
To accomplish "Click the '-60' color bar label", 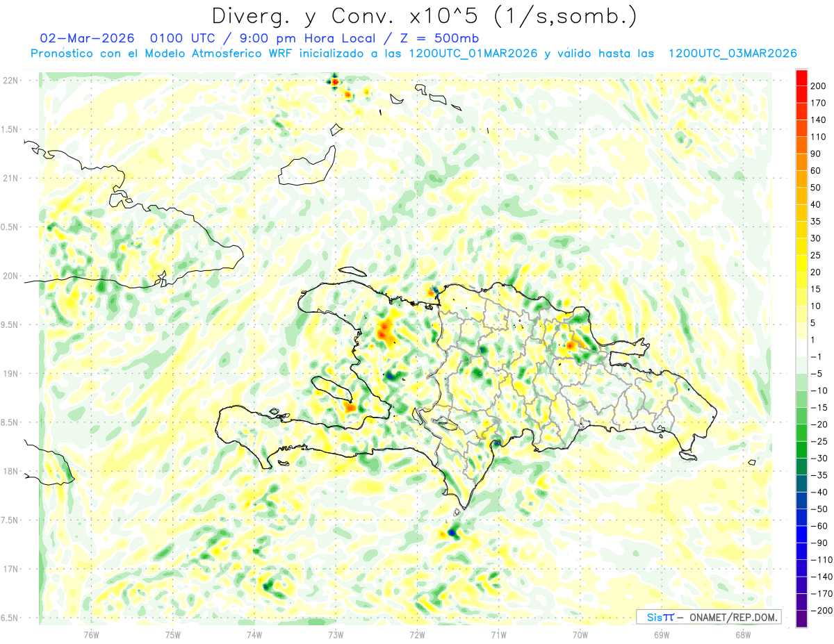I will coord(817,526).
